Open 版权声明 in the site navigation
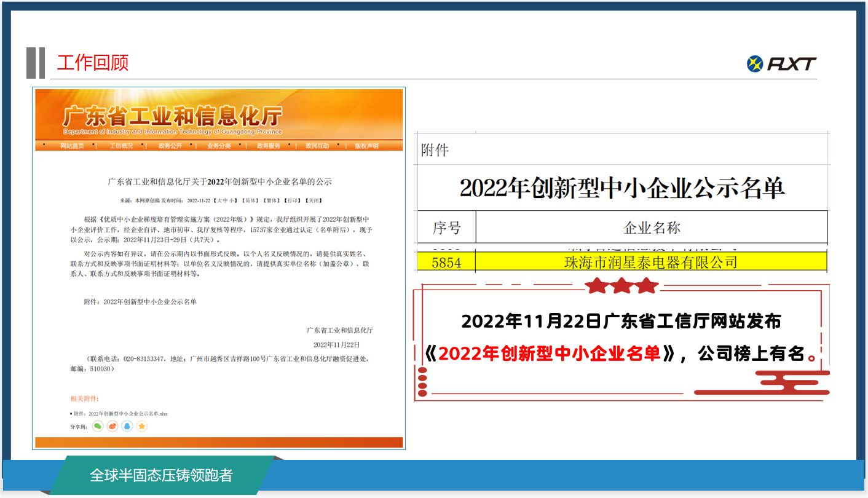868x498 pixels. 366,146
